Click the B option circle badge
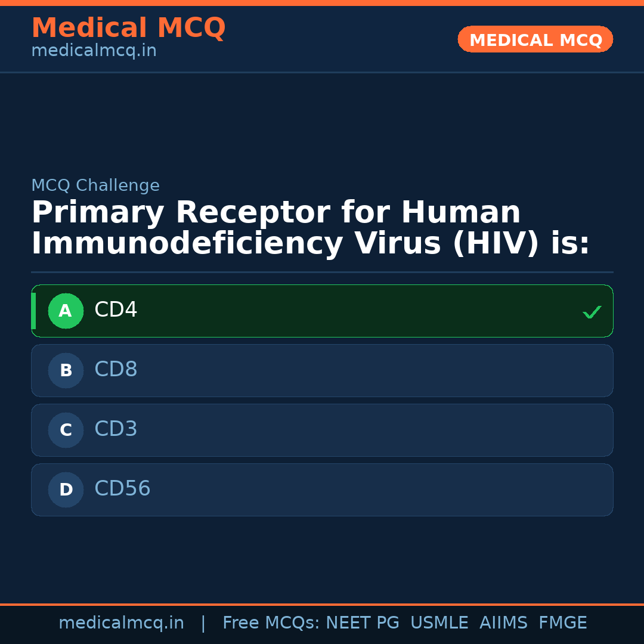Image resolution: width=644 pixels, height=644 pixels. (x=66, y=370)
